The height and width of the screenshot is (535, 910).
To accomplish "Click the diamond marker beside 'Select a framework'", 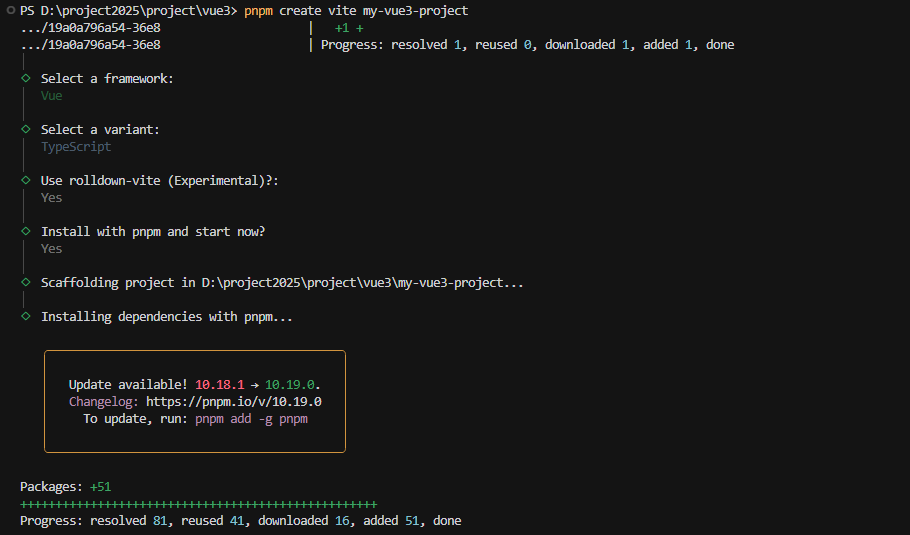I will pos(26,78).
